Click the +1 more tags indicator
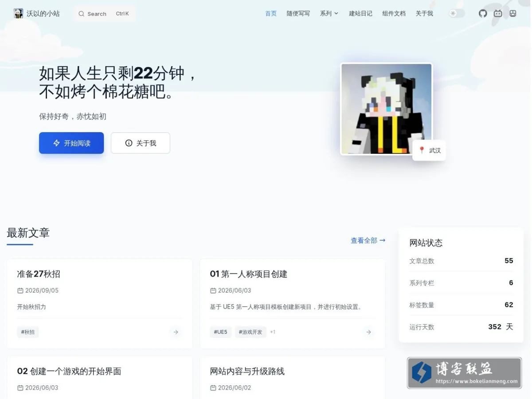Screen dimensions: 532x399 point(273,332)
